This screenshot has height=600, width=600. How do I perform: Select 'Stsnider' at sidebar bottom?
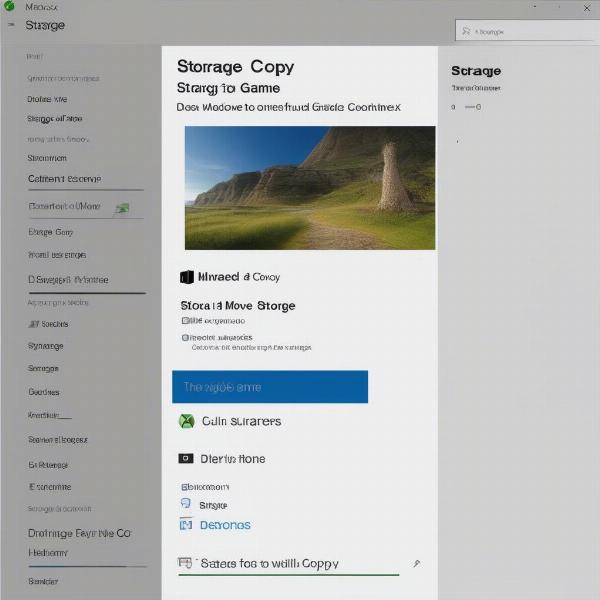43,581
